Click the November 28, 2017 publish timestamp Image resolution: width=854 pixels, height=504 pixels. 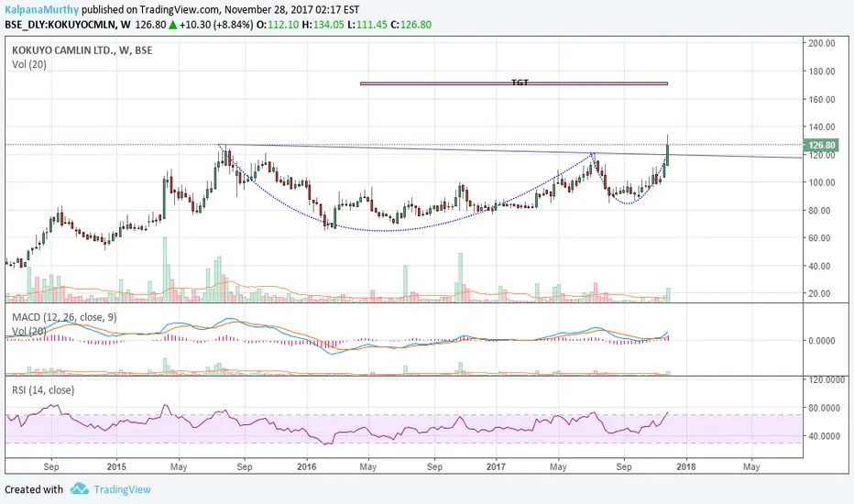tap(292, 10)
